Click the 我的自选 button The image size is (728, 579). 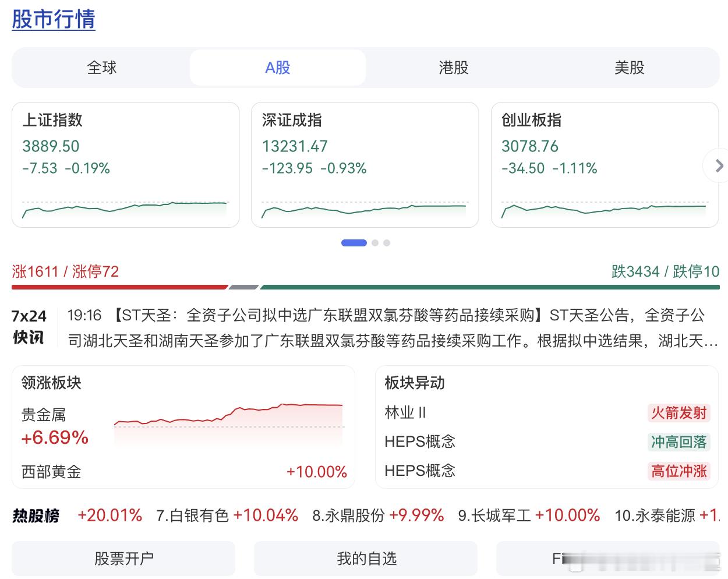coord(366,559)
